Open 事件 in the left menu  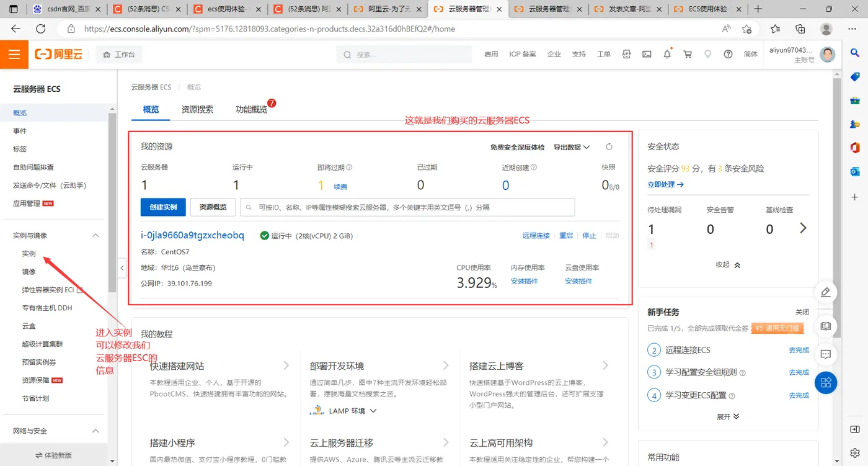pos(20,131)
